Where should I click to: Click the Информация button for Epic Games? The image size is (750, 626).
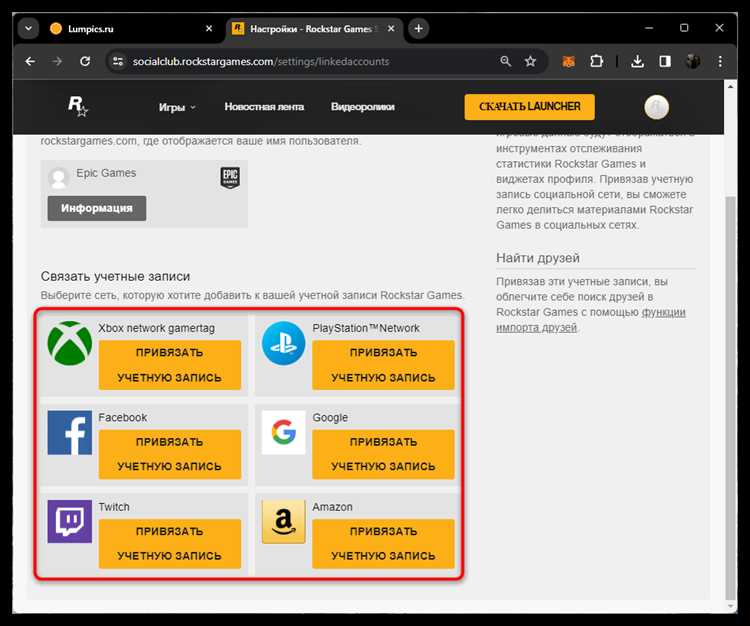(97, 208)
